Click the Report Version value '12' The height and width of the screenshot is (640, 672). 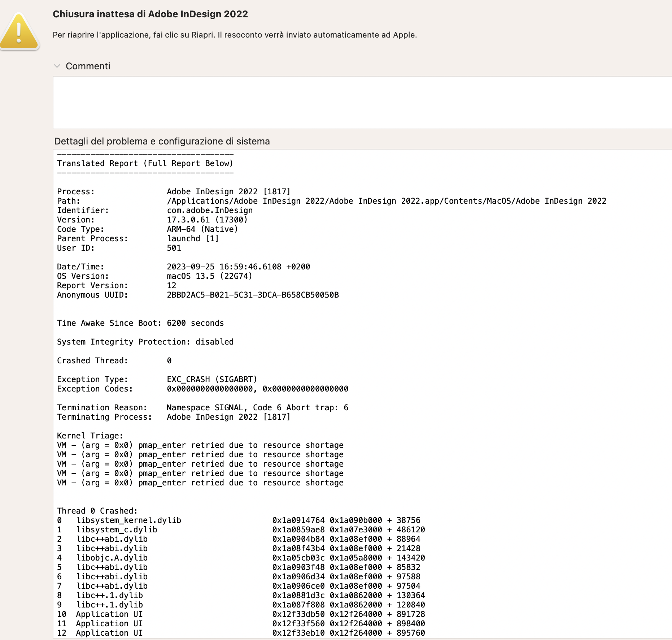(171, 285)
